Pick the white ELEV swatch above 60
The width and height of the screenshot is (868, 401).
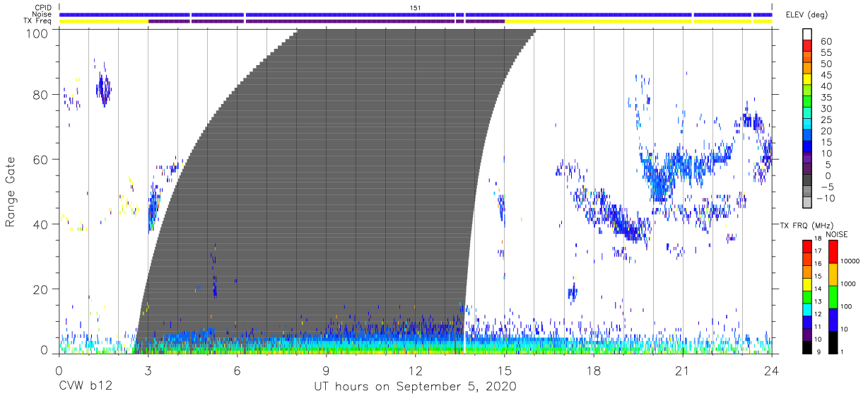[807, 35]
